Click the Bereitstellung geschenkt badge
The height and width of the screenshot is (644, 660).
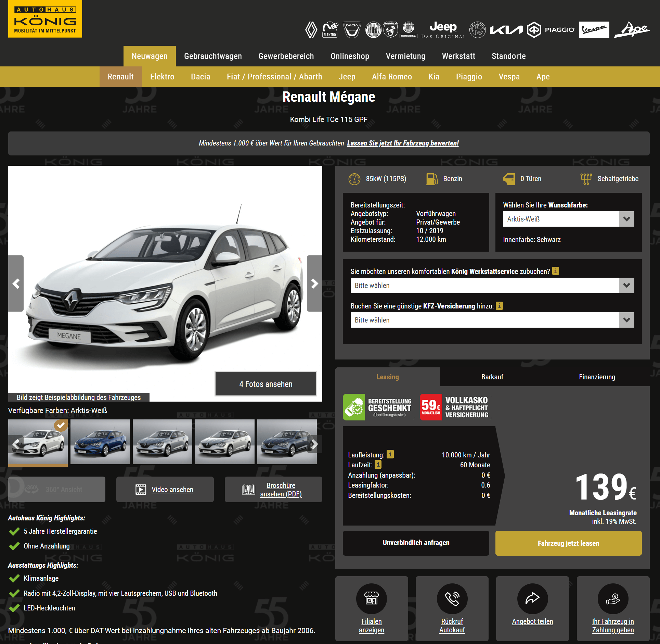(378, 407)
